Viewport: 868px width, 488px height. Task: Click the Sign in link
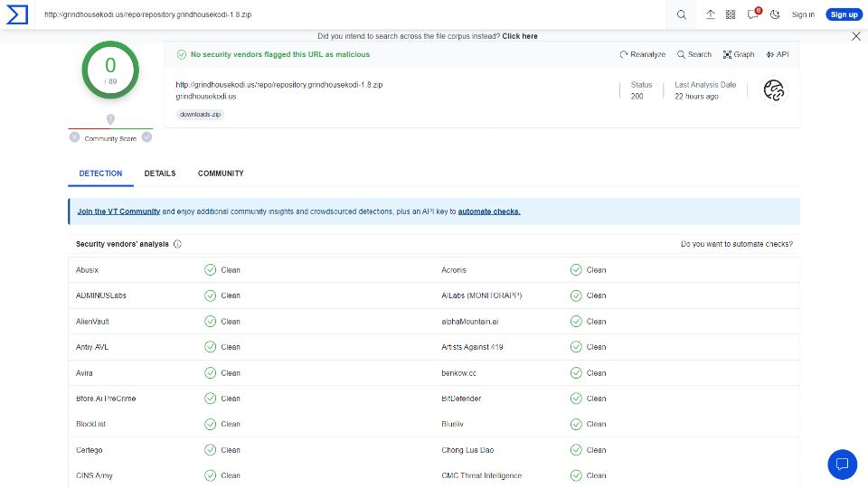[803, 14]
